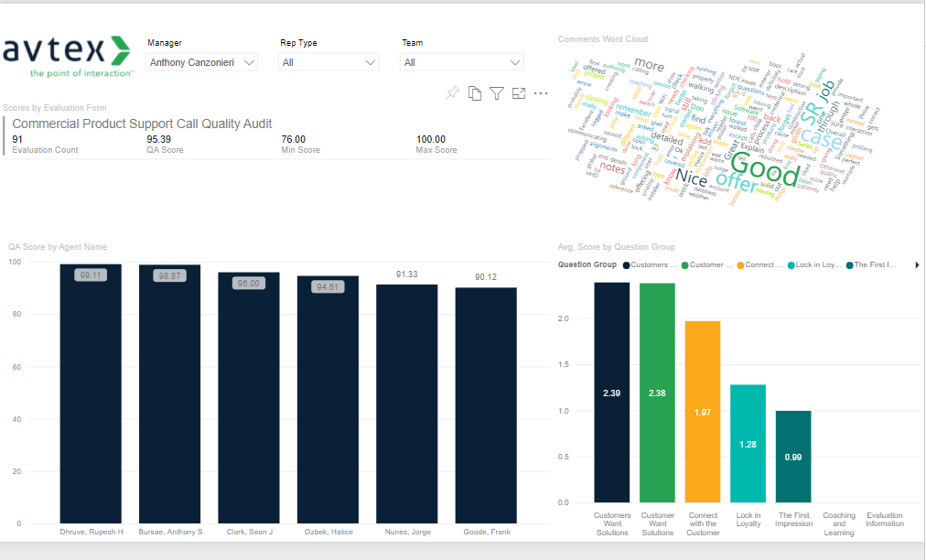
Task: Expand the Rep Type dropdown
Action: tap(329, 62)
